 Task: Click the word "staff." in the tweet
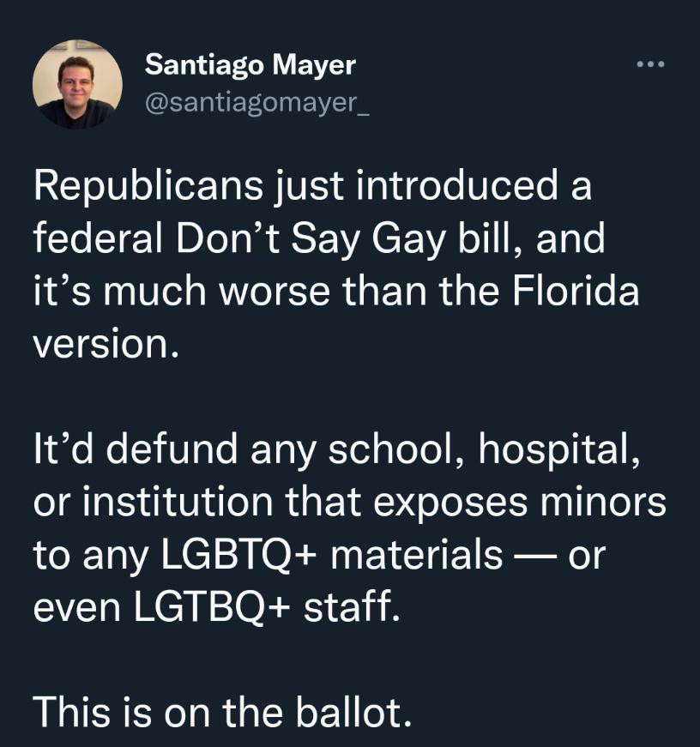[360, 605]
